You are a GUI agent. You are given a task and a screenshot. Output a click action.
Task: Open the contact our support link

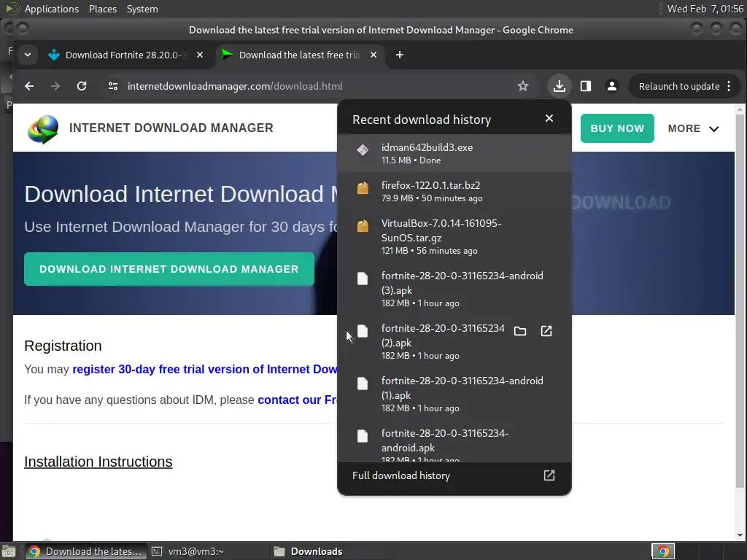(x=298, y=400)
